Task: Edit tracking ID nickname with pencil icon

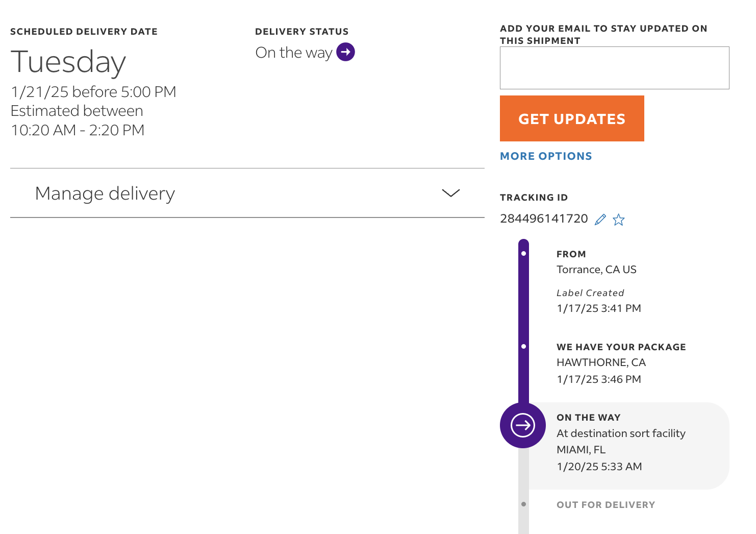Action: [x=600, y=220]
